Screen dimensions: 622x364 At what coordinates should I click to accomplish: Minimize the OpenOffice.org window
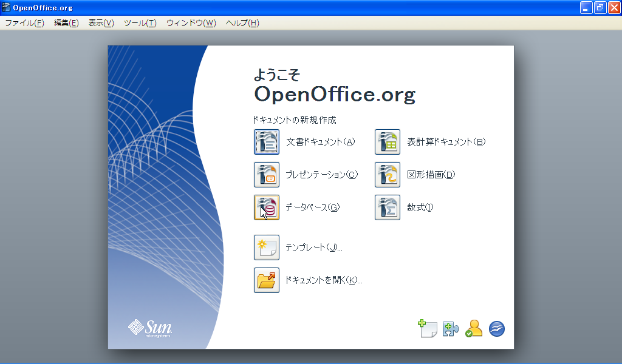586,7
